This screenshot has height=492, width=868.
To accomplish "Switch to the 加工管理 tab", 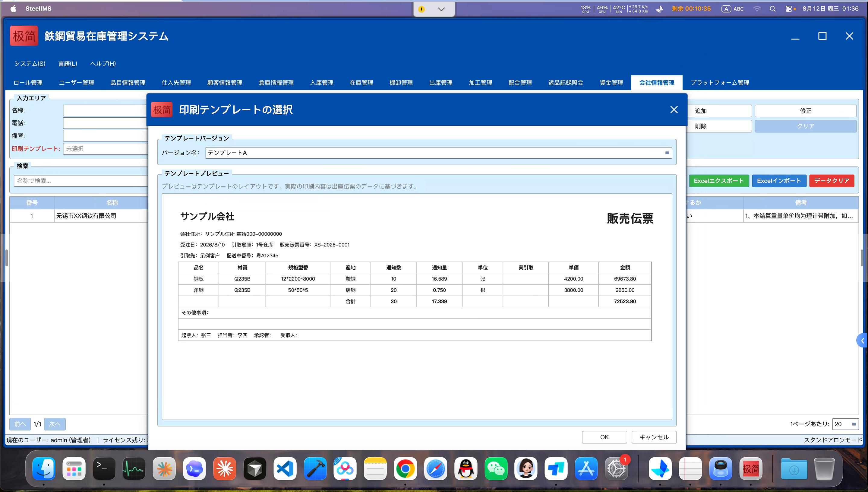I will [480, 82].
